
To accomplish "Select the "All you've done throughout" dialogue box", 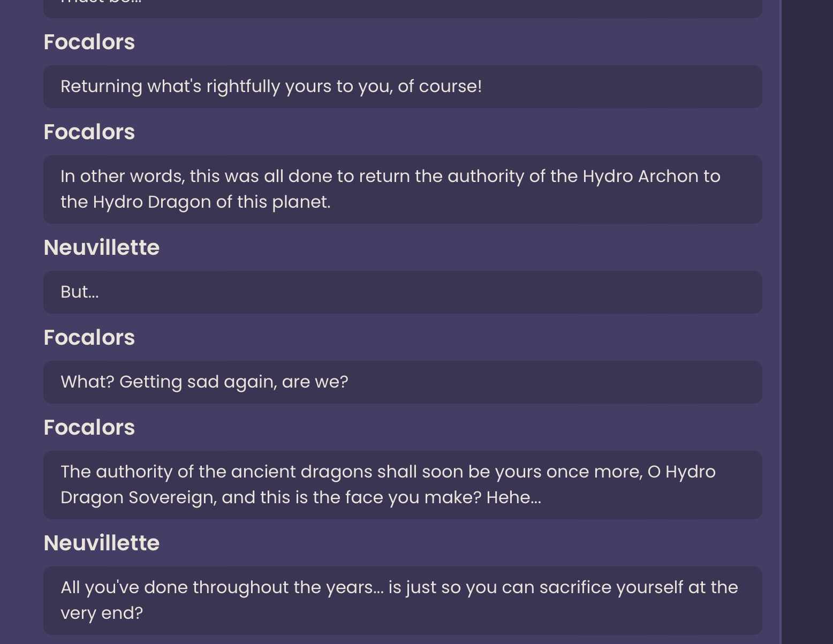I will point(403,601).
